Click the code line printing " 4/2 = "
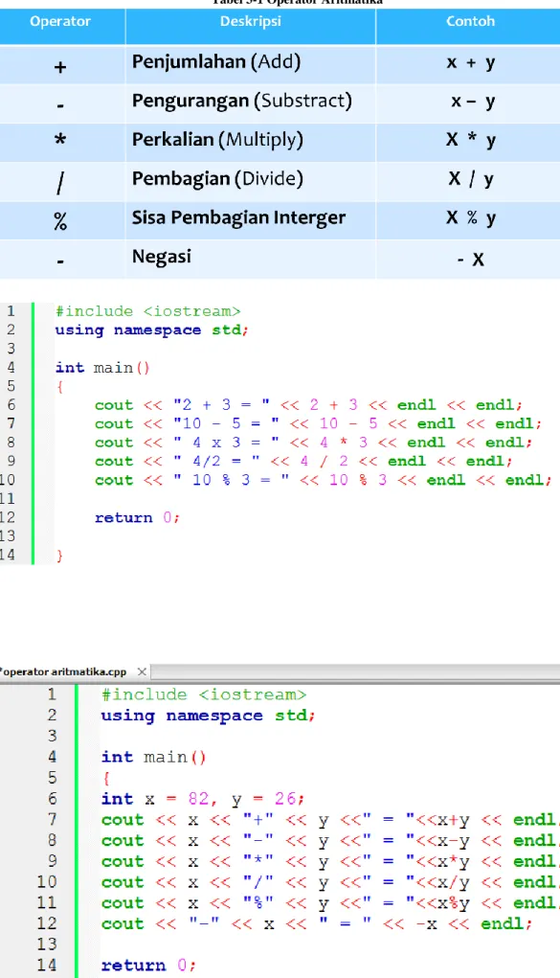The image size is (560, 978). point(303,462)
